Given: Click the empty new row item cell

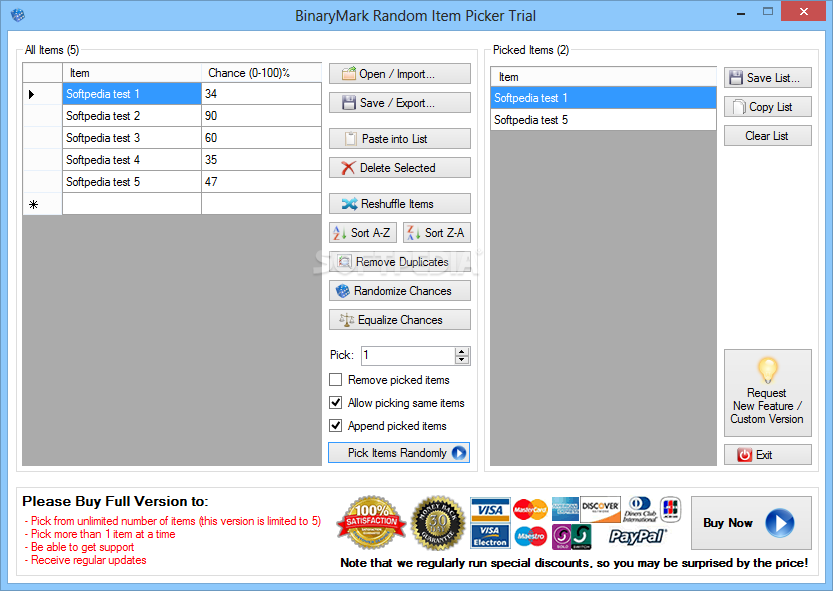Looking at the screenshot, I should click(132, 204).
